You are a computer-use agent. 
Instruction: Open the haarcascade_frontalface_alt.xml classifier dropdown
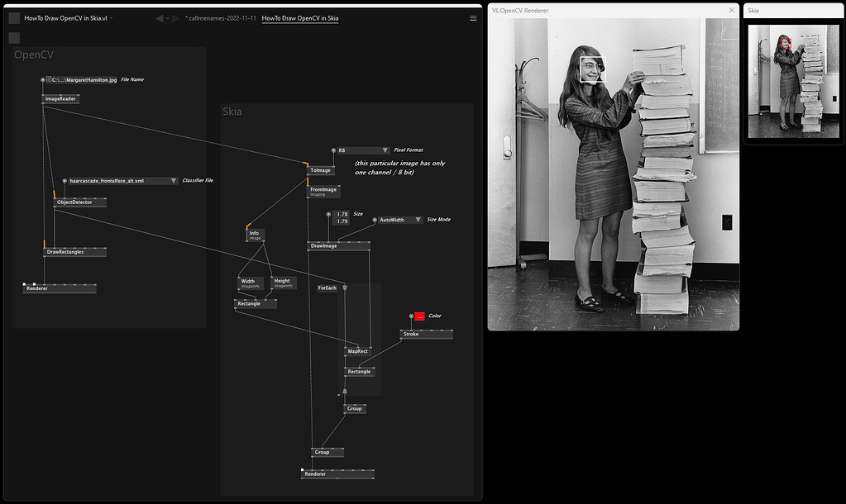(x=173, y=180)
